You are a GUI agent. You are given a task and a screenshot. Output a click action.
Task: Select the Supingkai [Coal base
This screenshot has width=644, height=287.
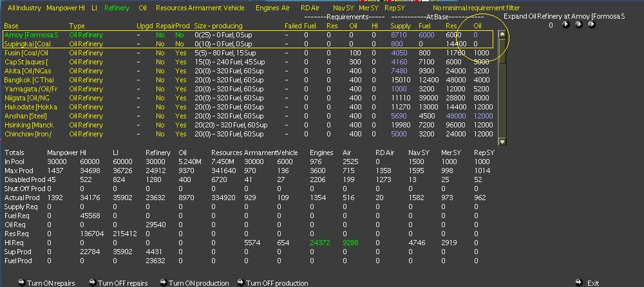tap(28, 44)
